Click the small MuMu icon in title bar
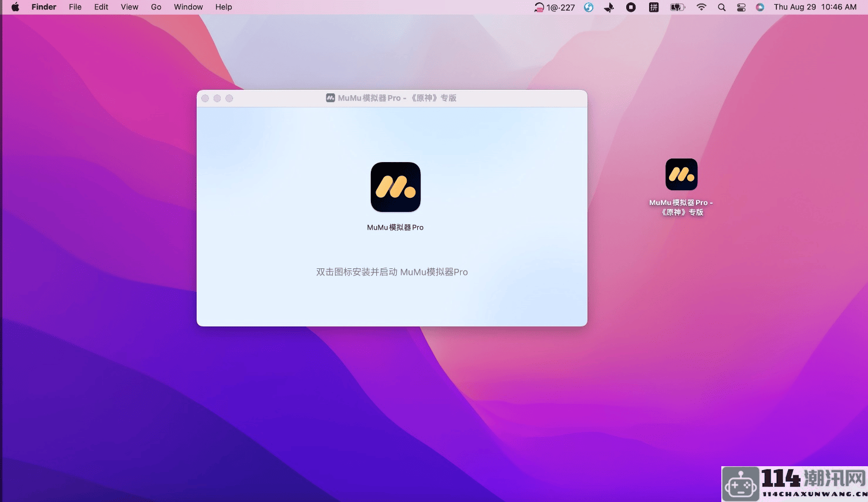Screen dimensions: 868x502 pyautogui.click(x=330, y=98)
